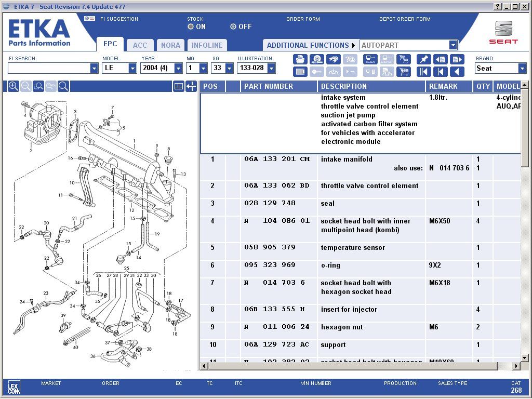Click the vertical scrollbar down arrow
532x399 pixels.
[525, 357]
